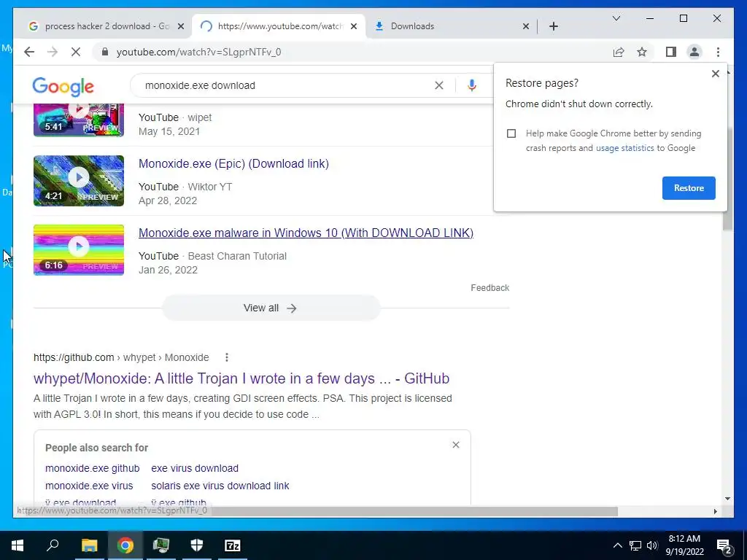This screenshot has width=747, height=560.
Task: Open the system monitor taskbar icon
Action: [x=161, y=545]
